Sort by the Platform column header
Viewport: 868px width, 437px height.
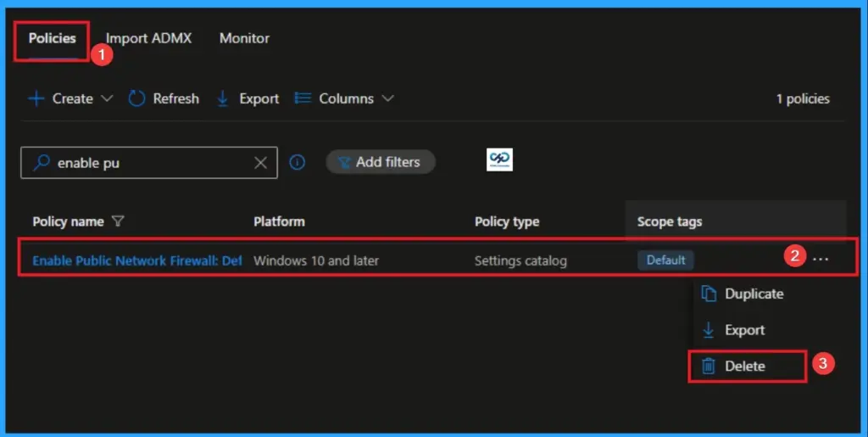tap(279, 221)
